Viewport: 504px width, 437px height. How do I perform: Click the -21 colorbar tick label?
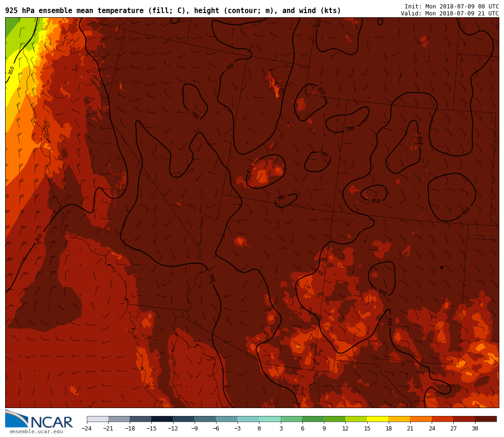point(108,428)
